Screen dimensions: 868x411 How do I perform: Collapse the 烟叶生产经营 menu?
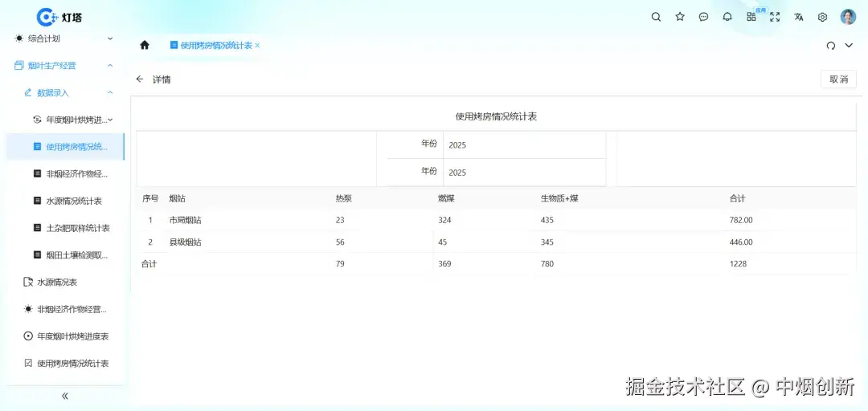click(x=63, y=65)
